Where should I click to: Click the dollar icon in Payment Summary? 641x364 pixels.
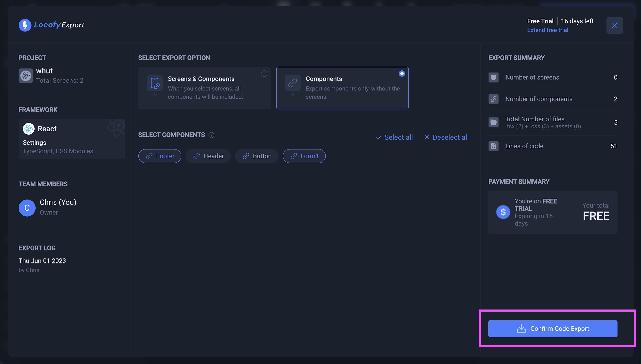(x=503, y=212)
